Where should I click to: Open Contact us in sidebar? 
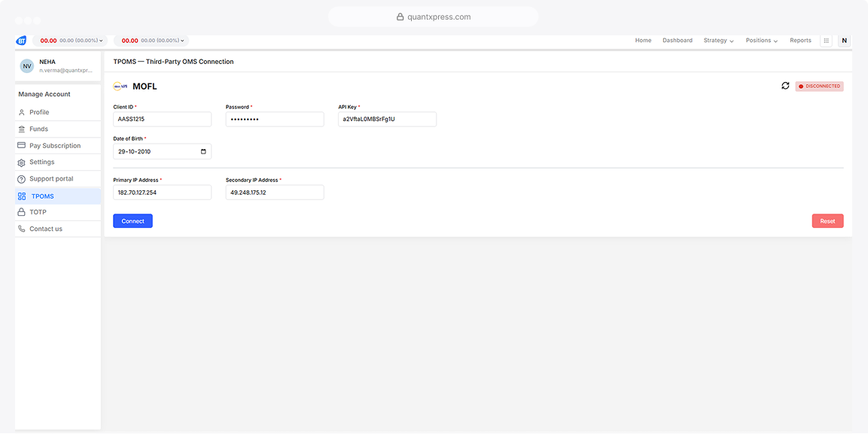[57, 229]
